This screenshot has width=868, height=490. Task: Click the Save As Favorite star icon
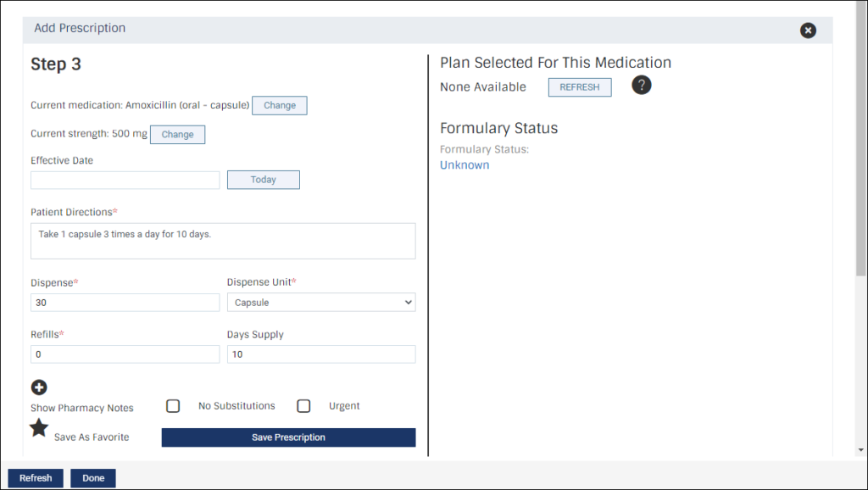pyautogui.click(x=39, y=427)
